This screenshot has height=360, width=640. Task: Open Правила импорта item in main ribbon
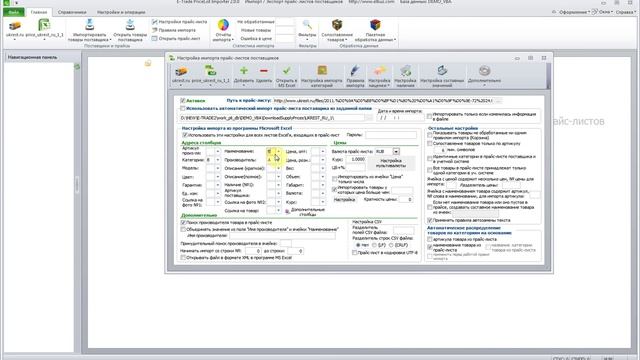(x=173, y=30)
